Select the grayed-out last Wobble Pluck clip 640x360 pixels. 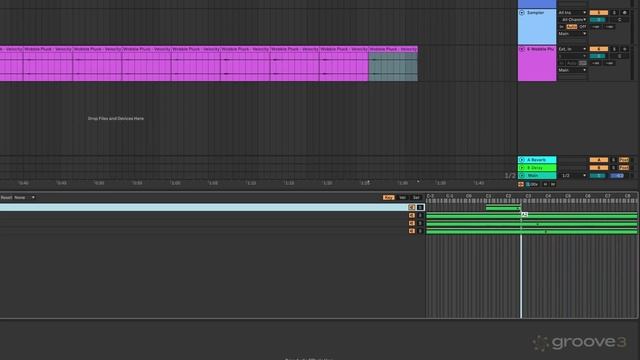(393, 64)
